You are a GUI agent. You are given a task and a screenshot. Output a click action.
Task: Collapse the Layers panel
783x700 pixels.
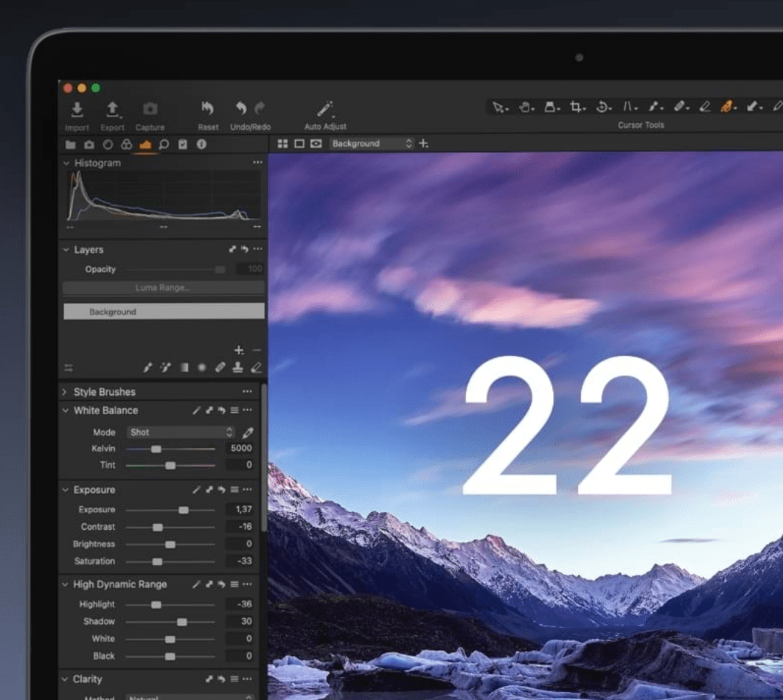66,250
